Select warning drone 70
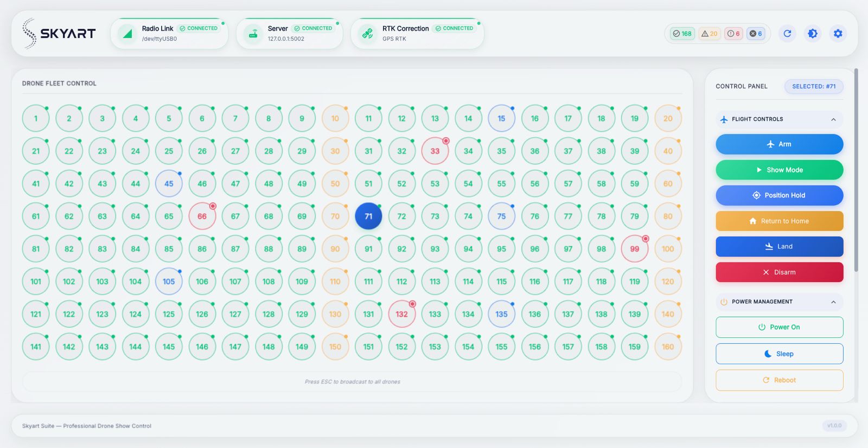Image resolution: width=868 pixels, height=448 pixels. [x=335, y=216]
